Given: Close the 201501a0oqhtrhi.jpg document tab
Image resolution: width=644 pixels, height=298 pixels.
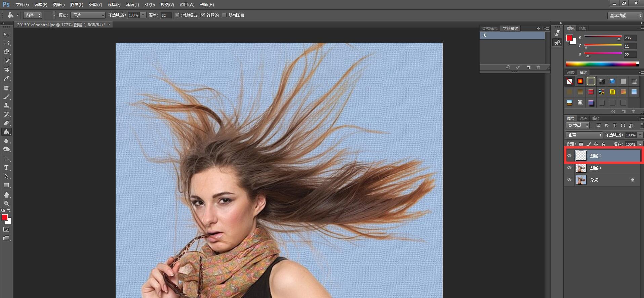Looking at the screenshot, I should click(109, 25).
